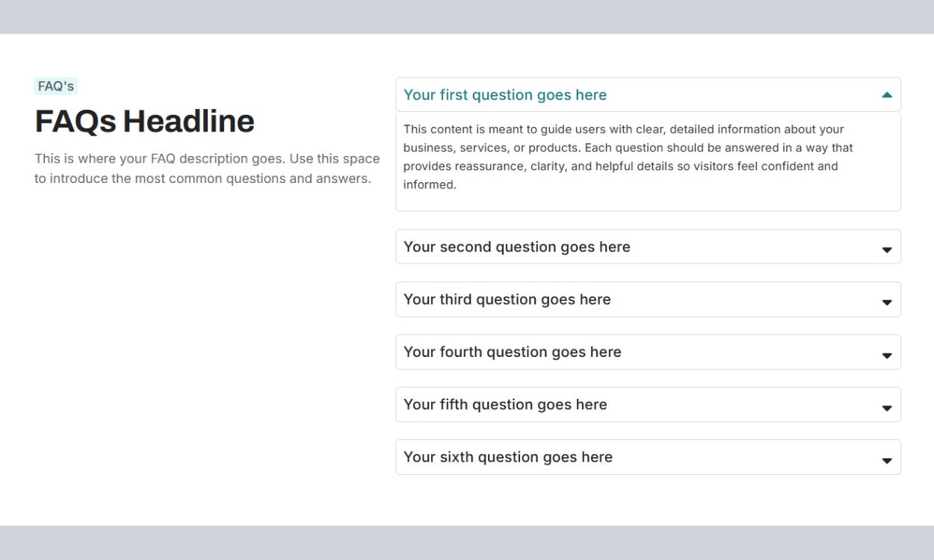Expand 'Your sixth question goes here'
The image size is (934, 560).
tap(508, 457)
